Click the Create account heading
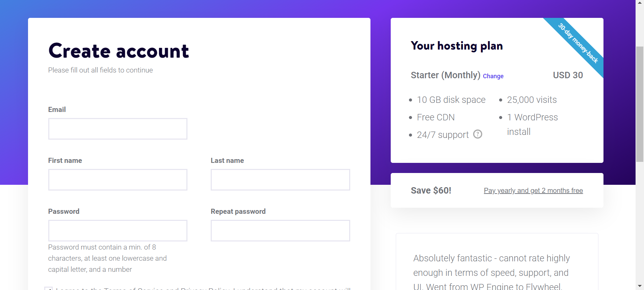The height and width of the screenshot is (290, 644). [x=119, y=51]
